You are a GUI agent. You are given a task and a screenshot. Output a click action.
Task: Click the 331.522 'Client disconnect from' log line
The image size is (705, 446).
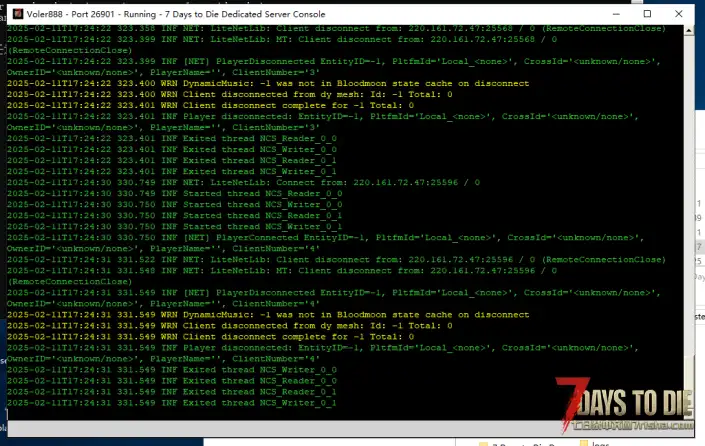(336, 259)
